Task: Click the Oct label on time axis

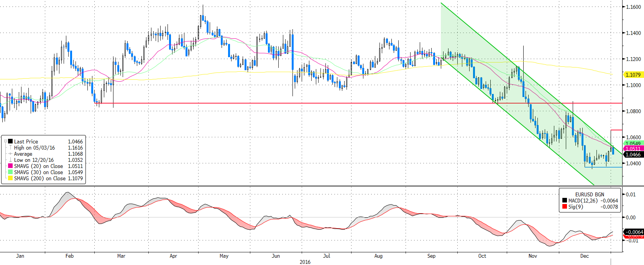Action: (x=482, y=256)
